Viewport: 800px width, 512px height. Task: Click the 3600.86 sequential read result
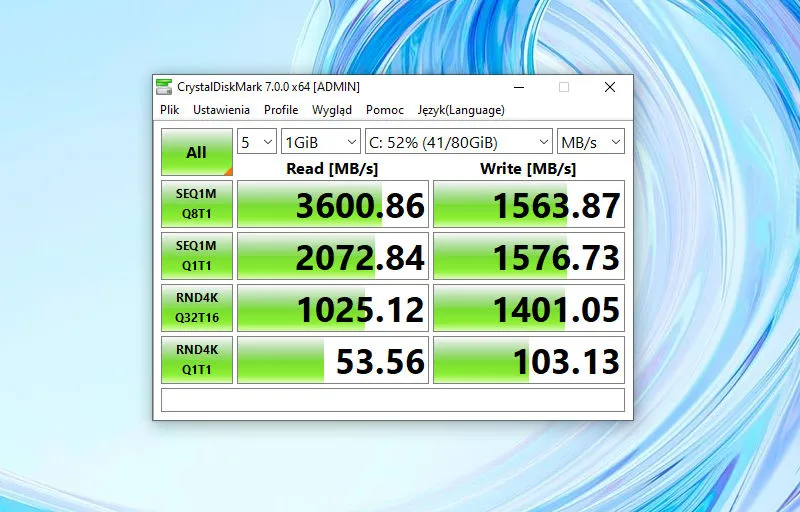point(333,205)
